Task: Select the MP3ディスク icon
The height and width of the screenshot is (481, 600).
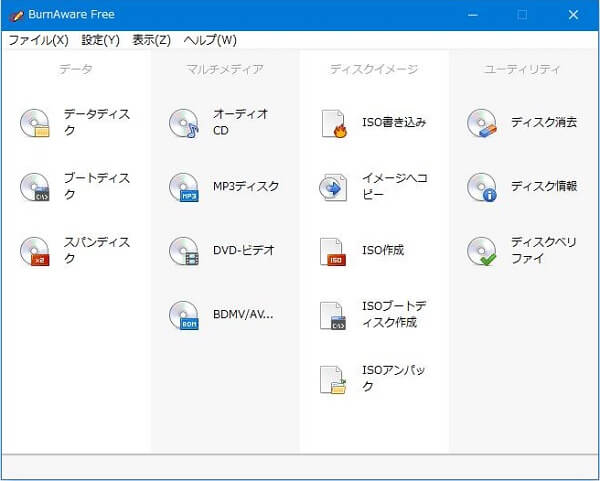Action: point(184,187)
